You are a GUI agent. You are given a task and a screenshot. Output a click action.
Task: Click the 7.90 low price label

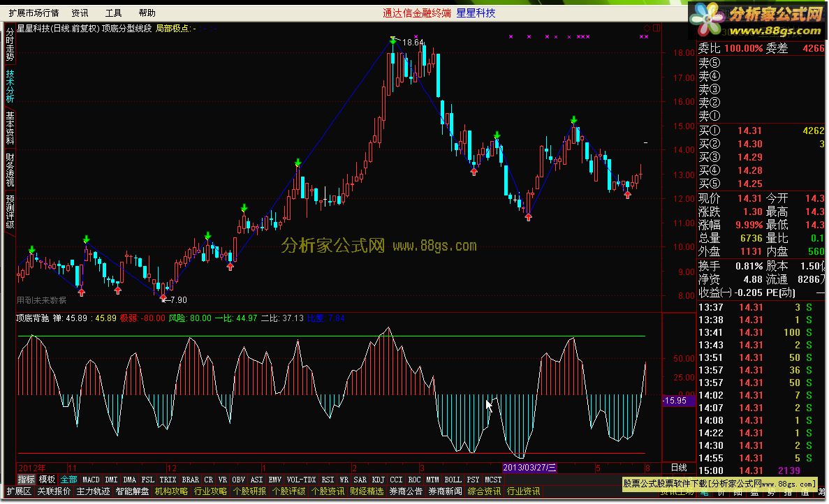tap(178, 300)
